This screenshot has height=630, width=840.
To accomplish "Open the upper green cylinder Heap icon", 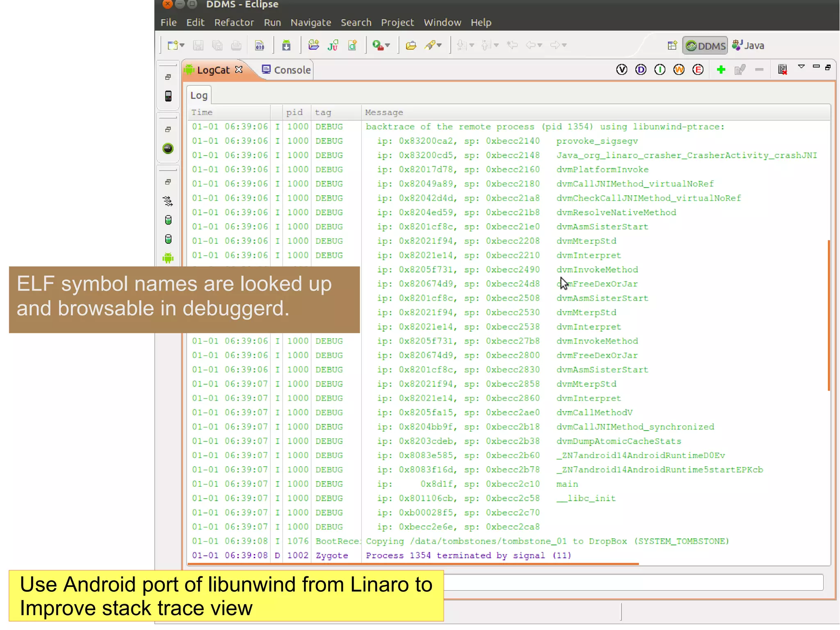I will point(168,220).
